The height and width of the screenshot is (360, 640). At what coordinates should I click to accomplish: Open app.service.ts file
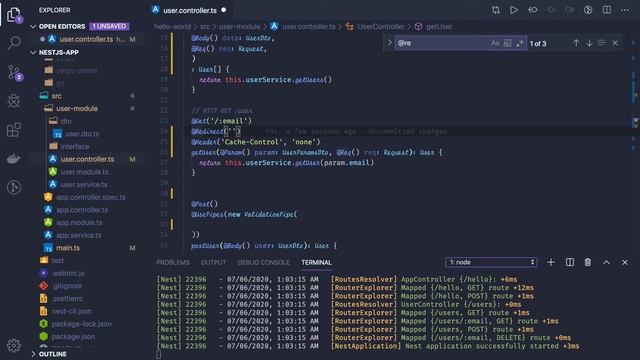coord(78,235)
